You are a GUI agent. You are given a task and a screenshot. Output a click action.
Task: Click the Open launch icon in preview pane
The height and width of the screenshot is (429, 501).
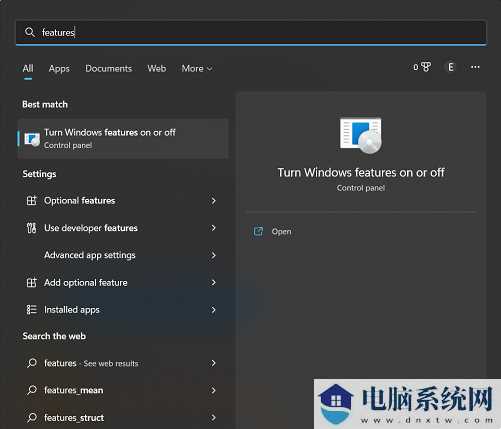258,231
